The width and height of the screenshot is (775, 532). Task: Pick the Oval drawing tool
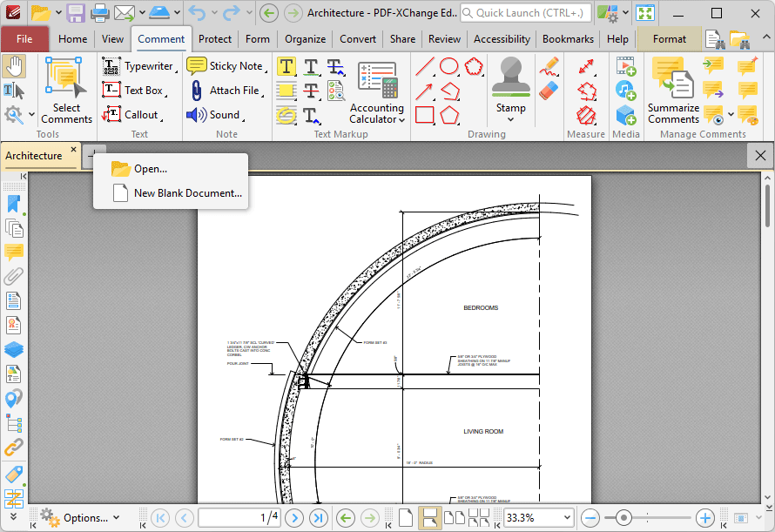click(x=449, y=66)
